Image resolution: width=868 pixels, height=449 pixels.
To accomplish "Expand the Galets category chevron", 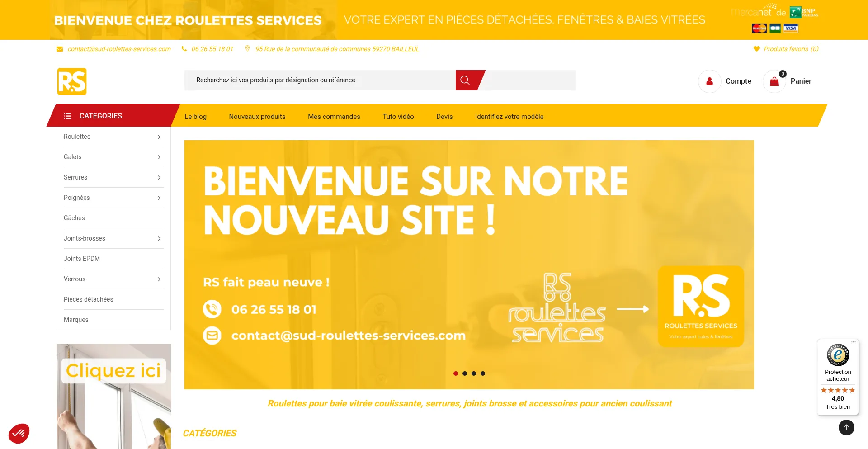I will (159, 157).
